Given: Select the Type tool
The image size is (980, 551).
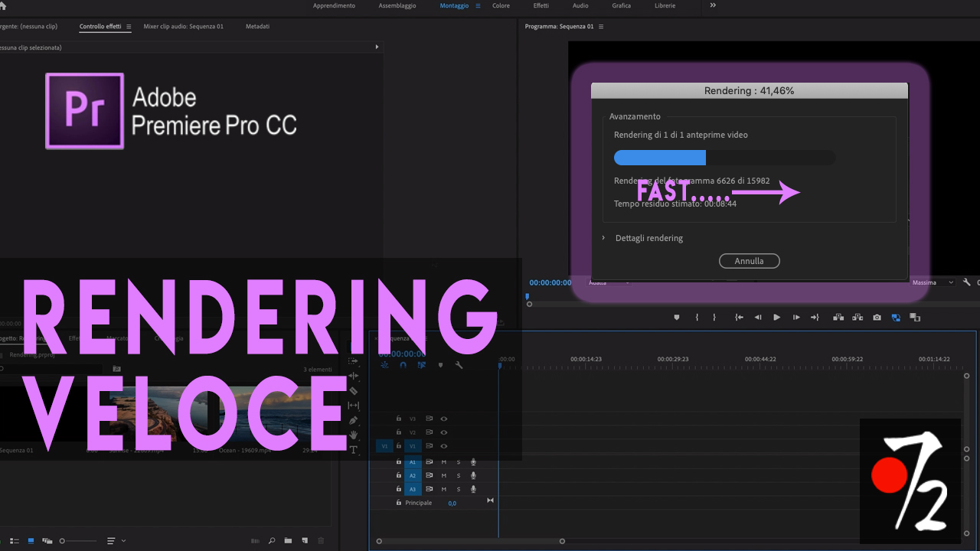Looking at the screenshot, I should (354, 450).
